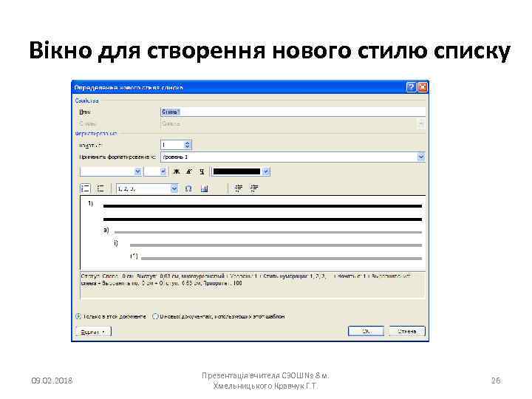Click the list preview level '1)' line
Image resolution: width=532 pixels, height=399 pixels.
click(255, 205)
